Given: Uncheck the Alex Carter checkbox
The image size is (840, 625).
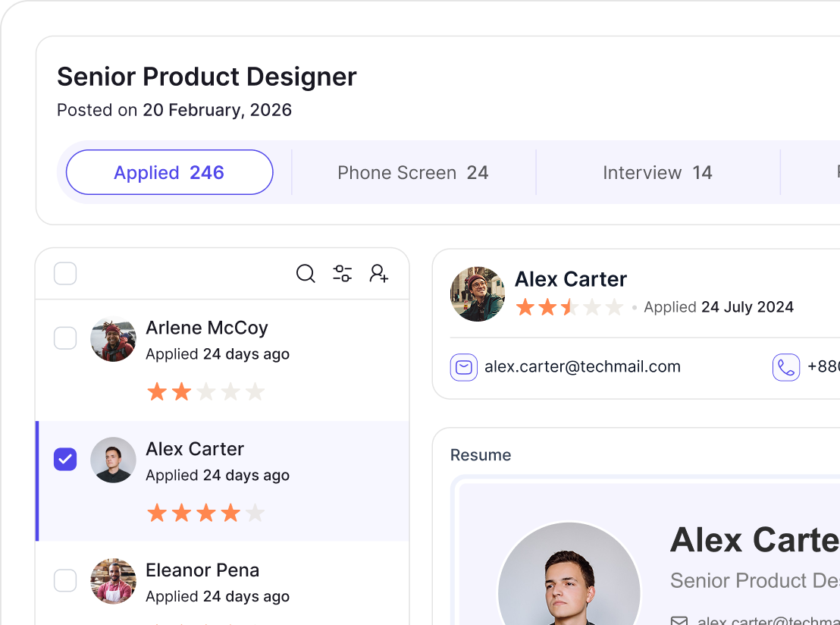Looking at the screenshot, I should [x=65, y=459].
